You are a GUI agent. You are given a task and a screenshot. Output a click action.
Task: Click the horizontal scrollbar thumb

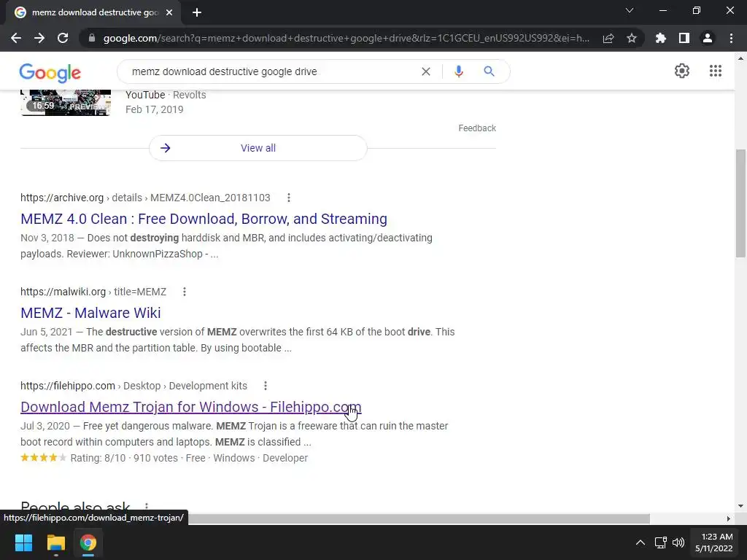pyautogui.click(x=419, y=518)
